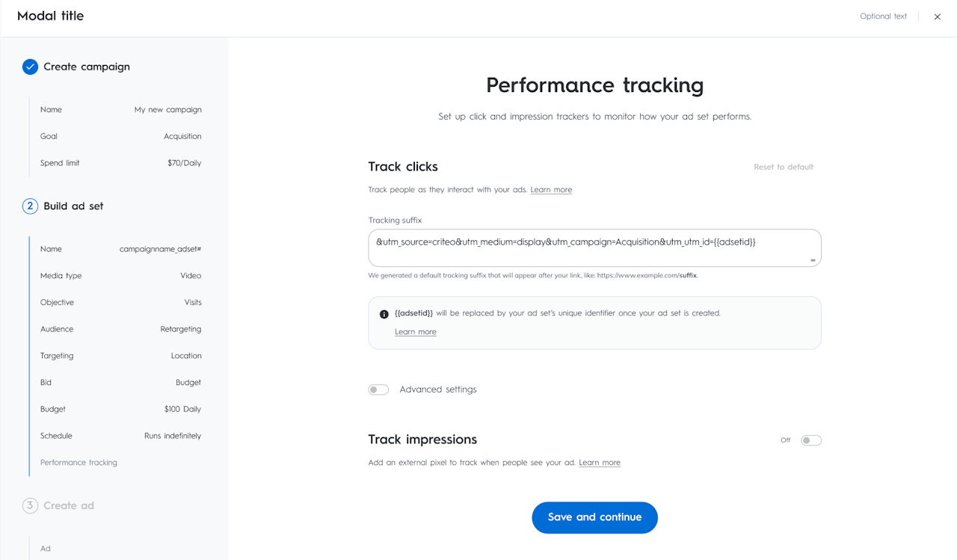Image resolution: width=957 pixels, height=560 pixels.
Task: Click the step 2 circle icon
Action: pos(30,206)
